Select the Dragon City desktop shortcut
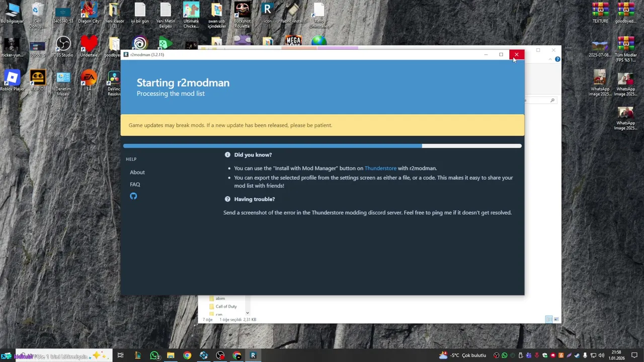The height and width of the screenshot is (362, 644). 89,13
